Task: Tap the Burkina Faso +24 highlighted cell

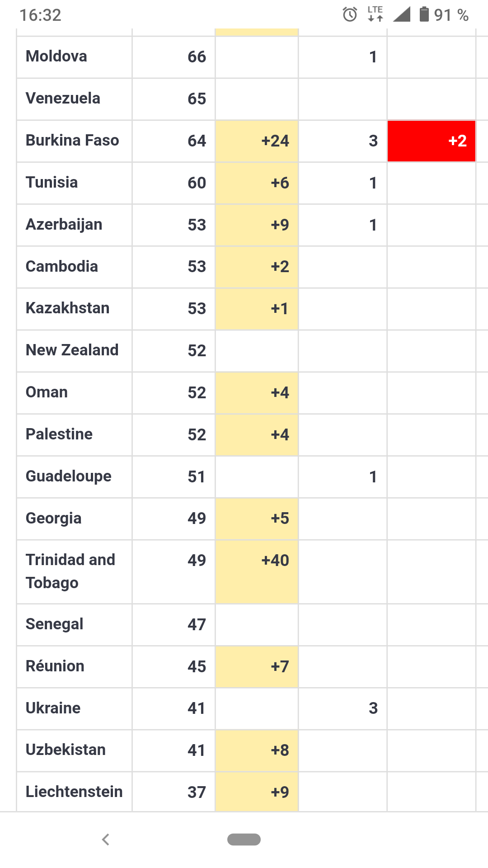Action: coord(257,141)
